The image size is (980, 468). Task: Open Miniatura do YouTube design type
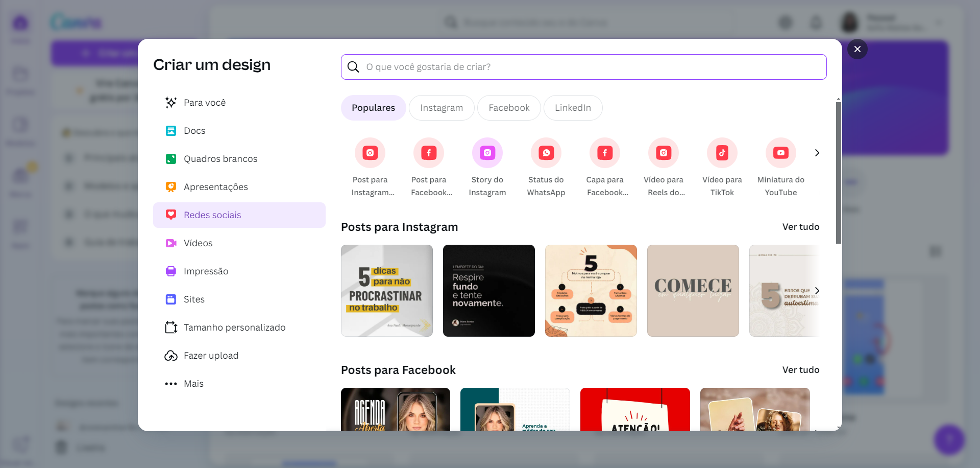click(x=780, y=152)
